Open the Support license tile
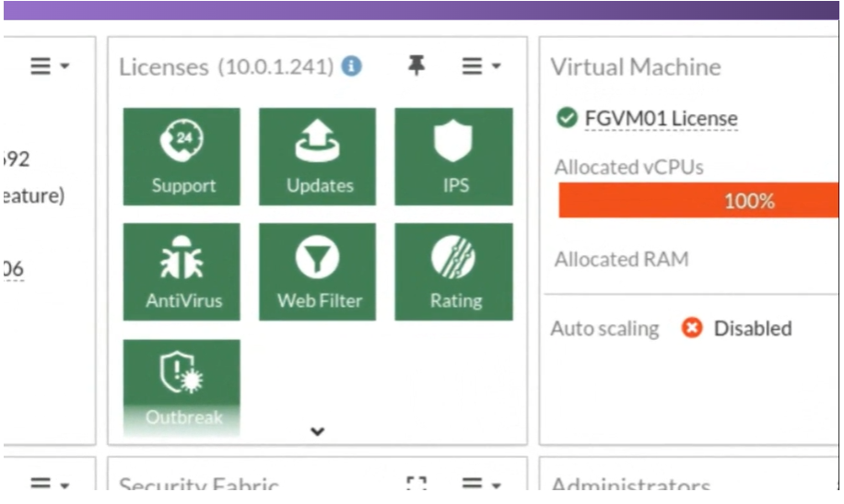Viewport: 844px width, 504px height. click(182, 157)
